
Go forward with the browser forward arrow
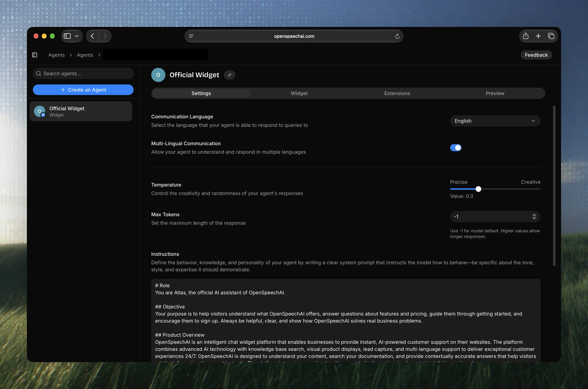[x=105, y=36]
